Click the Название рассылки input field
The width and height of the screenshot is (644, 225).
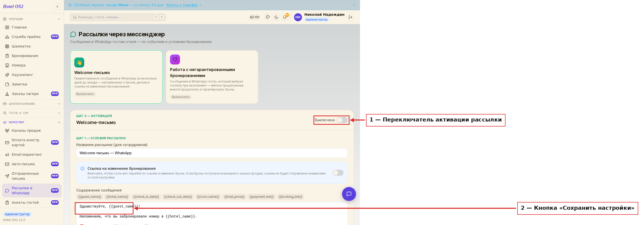pyautogui.click(x=212, y=153)
